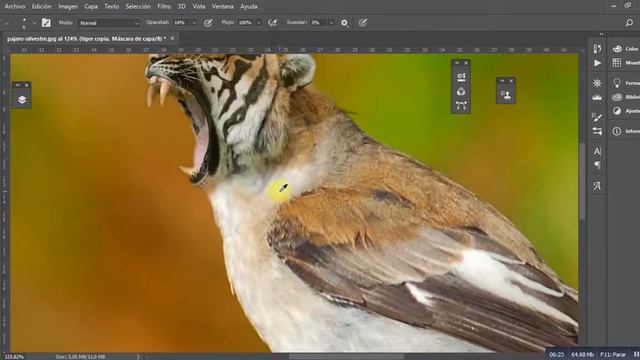This screenshot has width=640, height=360.
Task: Enable the airbrush build-up icon
Action: tap(273, 23)
